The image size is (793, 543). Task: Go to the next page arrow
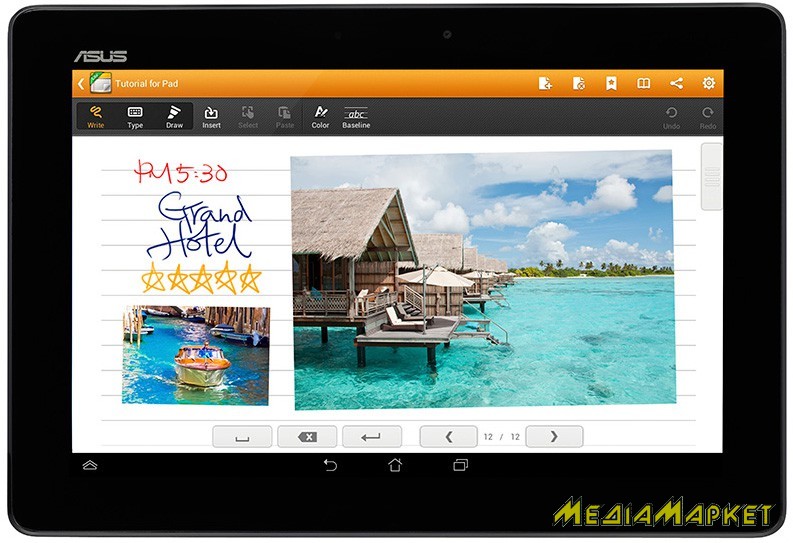click(x=554, y=436)
